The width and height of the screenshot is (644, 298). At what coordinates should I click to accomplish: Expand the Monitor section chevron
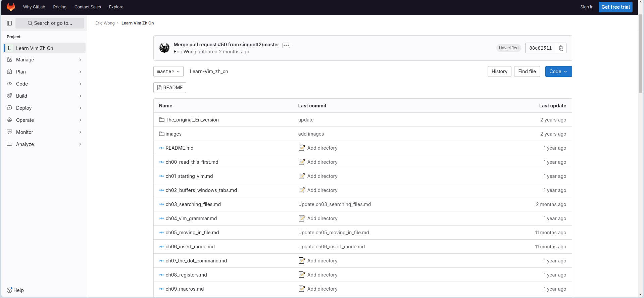pyautogui.click(x=80, y=132)
